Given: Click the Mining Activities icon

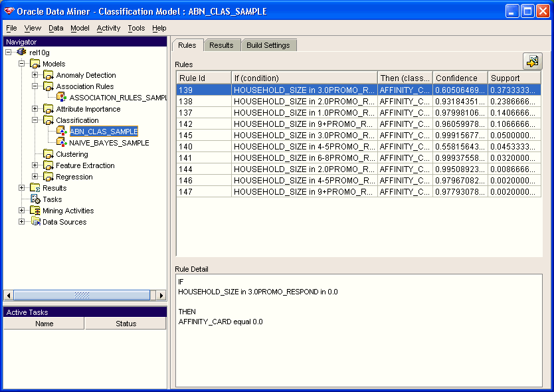Looking at the screenshot, I should tap(34, 210).
